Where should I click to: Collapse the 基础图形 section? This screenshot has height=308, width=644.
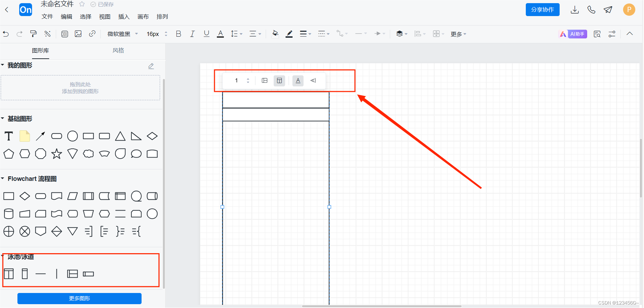(3, 118)
